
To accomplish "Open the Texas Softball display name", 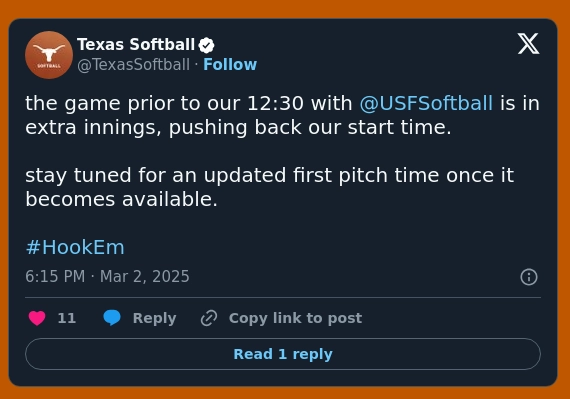I will [136, 45].
